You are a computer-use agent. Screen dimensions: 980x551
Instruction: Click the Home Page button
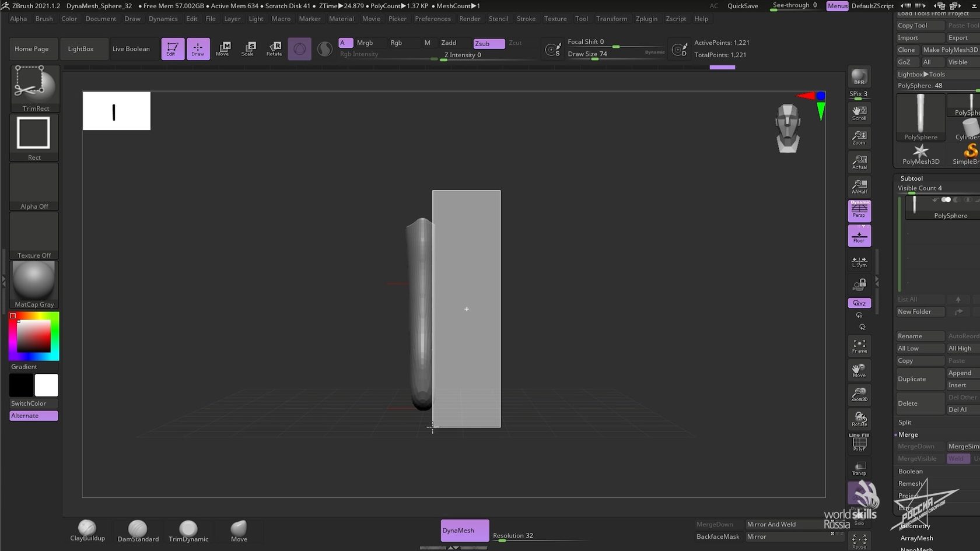coord(32,49)
